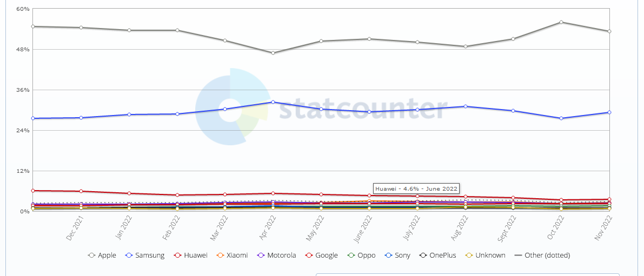Click the Unknown legend marker icon
The height and width of the screenshot is (276, 644).
point(469,255)
